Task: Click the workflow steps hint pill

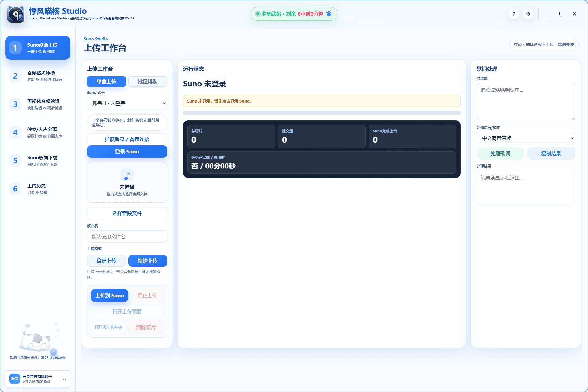Action: point(544,44)
